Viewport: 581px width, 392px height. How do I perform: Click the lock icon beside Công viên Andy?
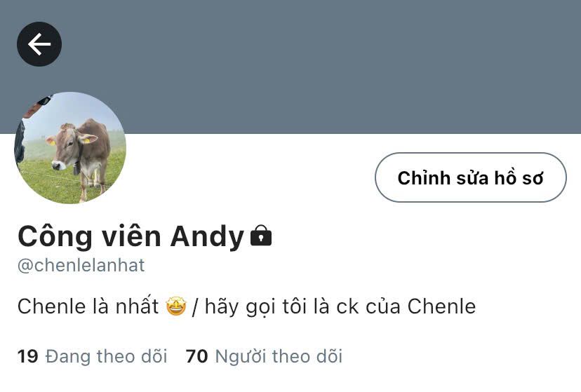point(261,236)
